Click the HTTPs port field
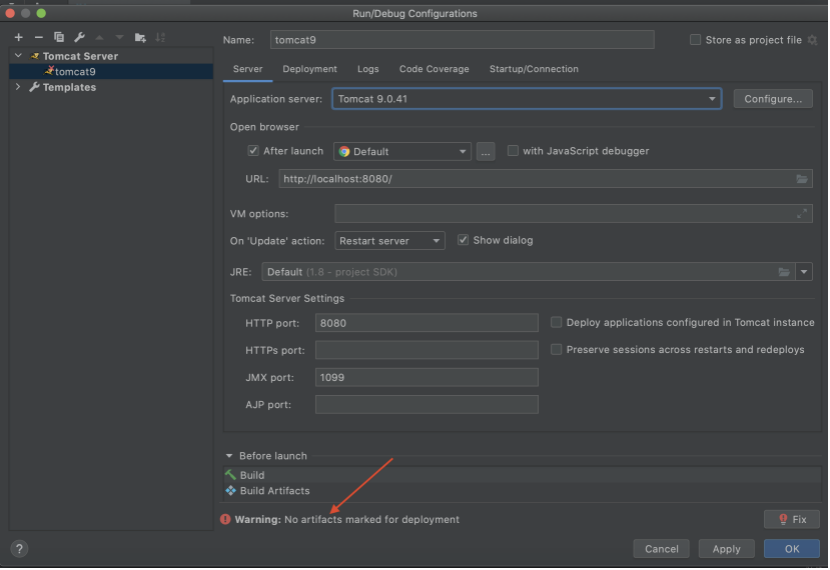This screenshot has width=830, height=570. [x=427, y=350]
